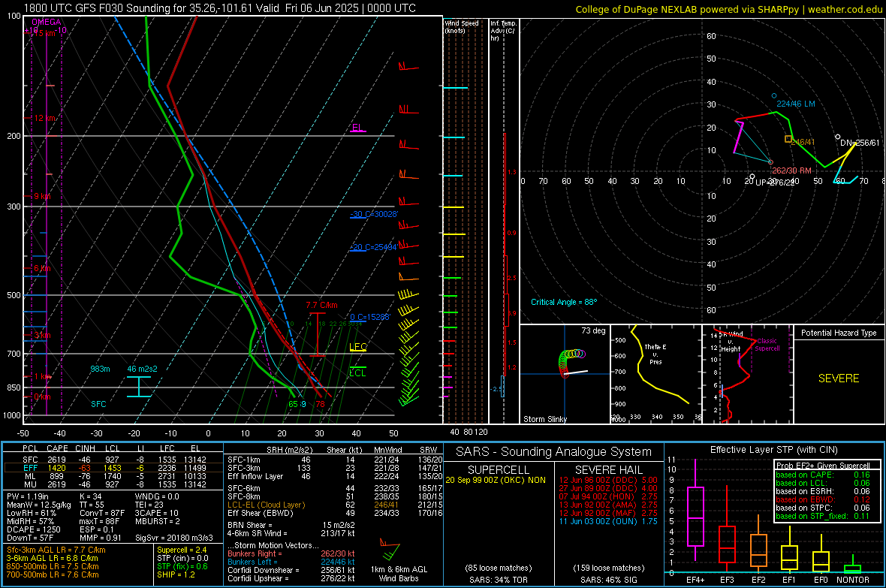
Task: Select the highlighted EFF parcel row
Action: tap(113, 468)
